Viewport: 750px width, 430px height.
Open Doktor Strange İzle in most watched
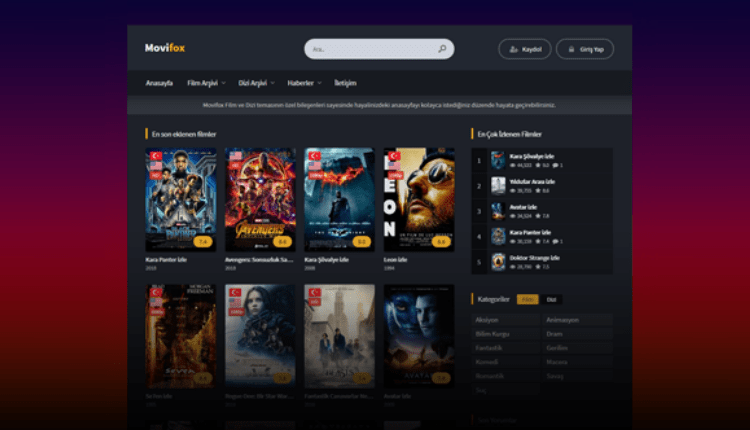click(534, 258)
